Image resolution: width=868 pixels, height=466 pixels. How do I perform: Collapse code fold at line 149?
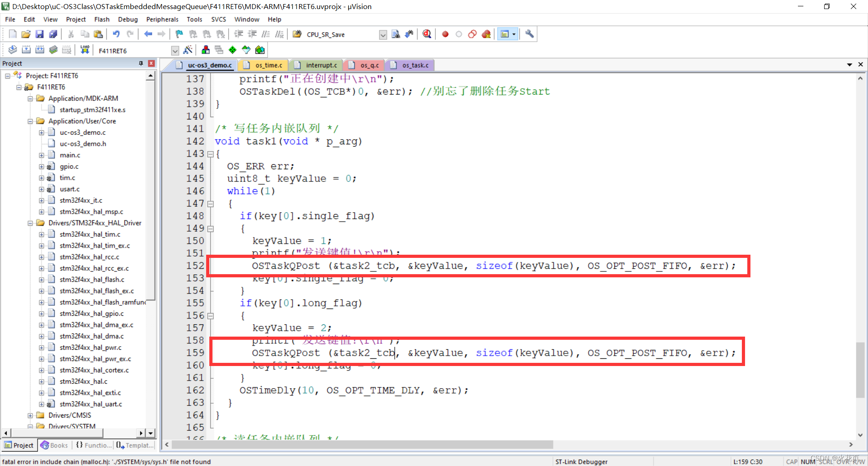click(x=210, y=229)
